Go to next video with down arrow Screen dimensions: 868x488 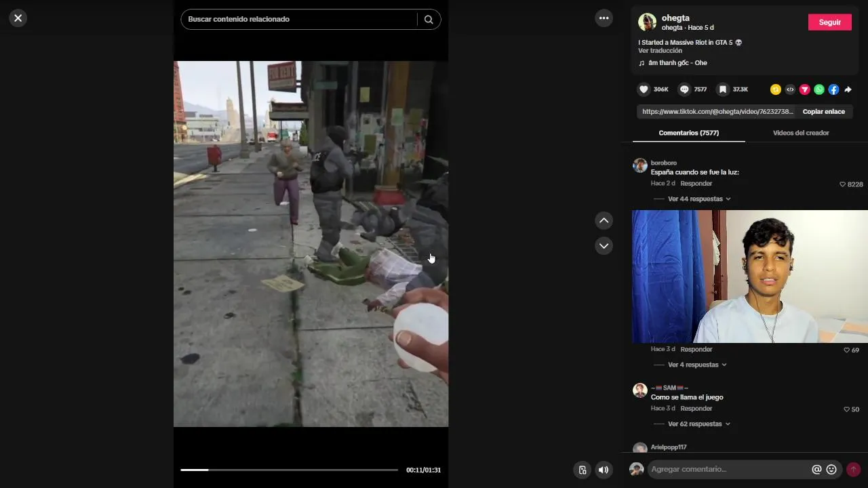[604, 245]
